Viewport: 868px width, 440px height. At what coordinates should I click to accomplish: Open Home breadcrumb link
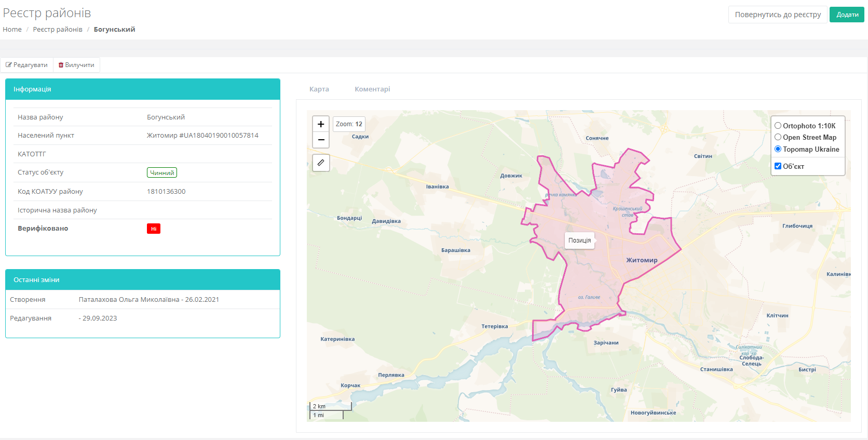(12, 30)
